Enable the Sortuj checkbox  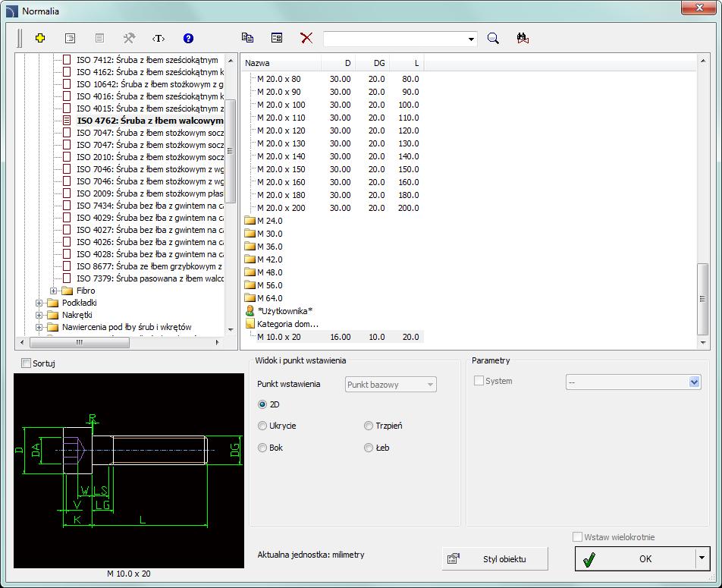click(27, 363)
